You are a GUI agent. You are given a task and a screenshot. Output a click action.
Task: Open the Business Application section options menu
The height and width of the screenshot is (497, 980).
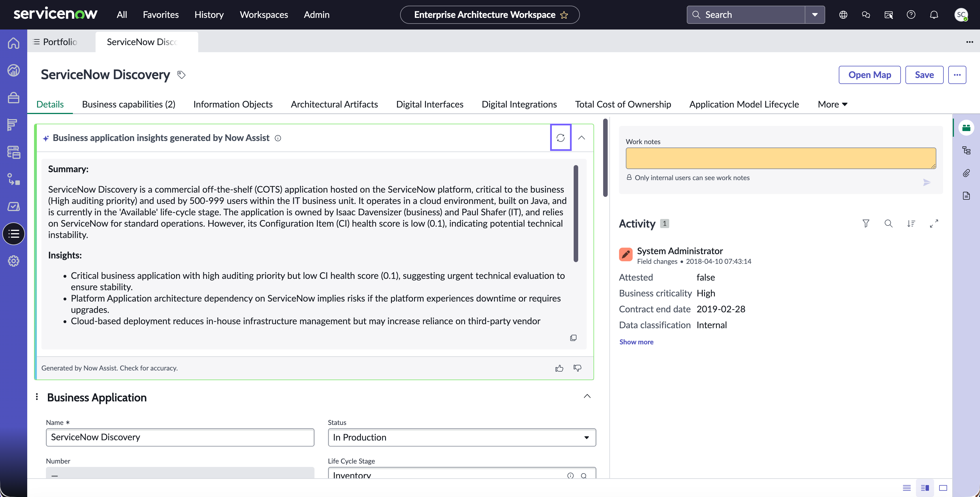click(37, 397)
